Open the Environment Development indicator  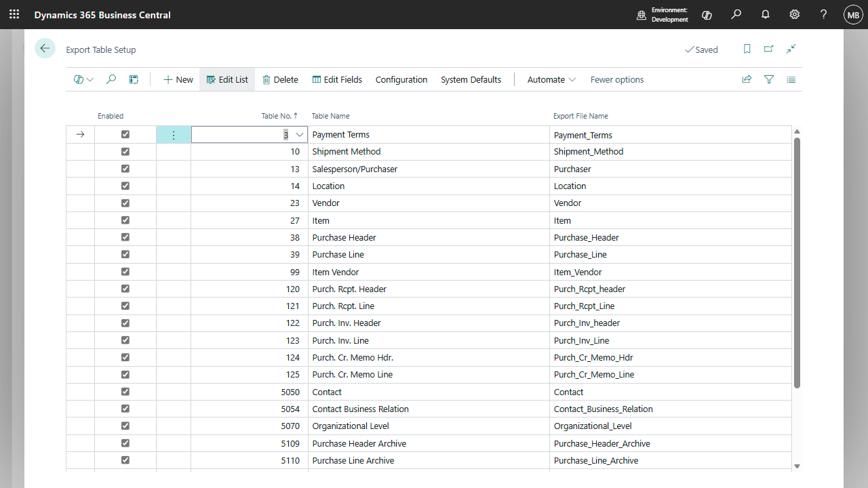[663, 14]
